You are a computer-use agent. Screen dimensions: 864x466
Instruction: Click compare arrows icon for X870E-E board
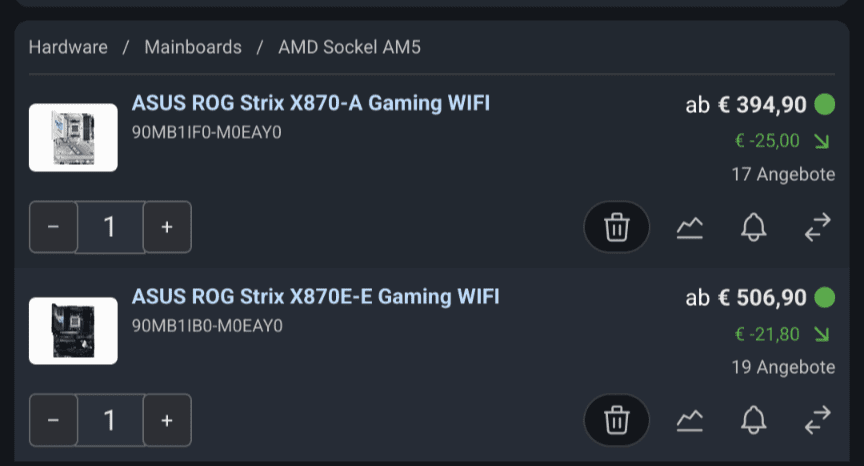817,420
